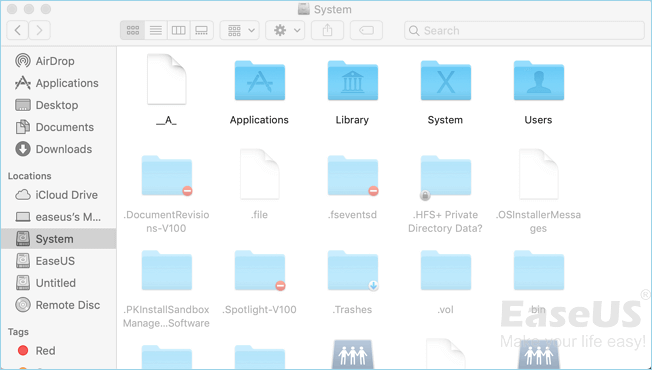Open Remote Disc in the sidebar

[x=58, y=305]
